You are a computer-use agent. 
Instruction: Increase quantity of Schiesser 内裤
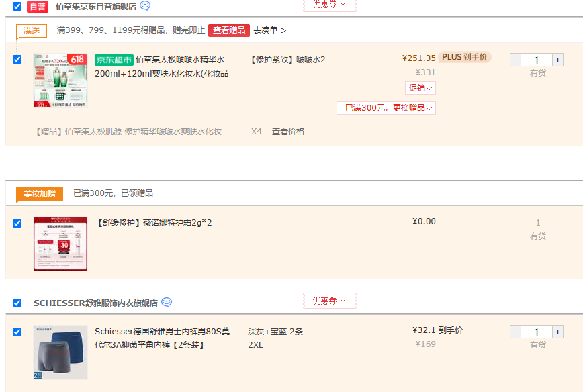tap(557, 332)
